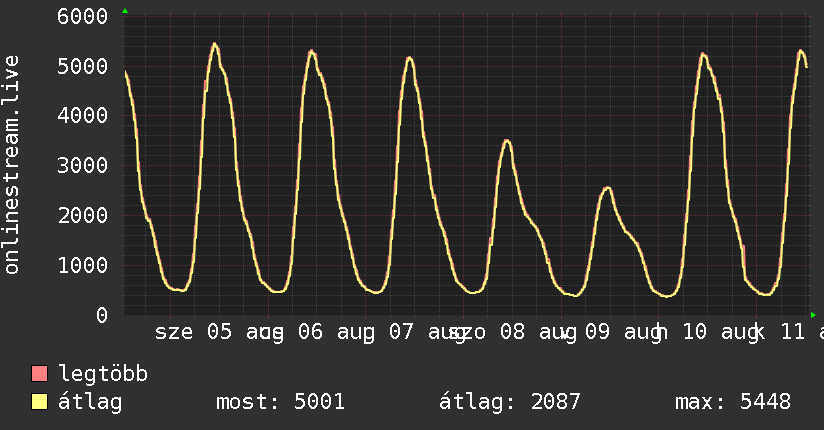
Task: Click the 10 aug date label
Action: pyautogui.click(x=720, y=333)
